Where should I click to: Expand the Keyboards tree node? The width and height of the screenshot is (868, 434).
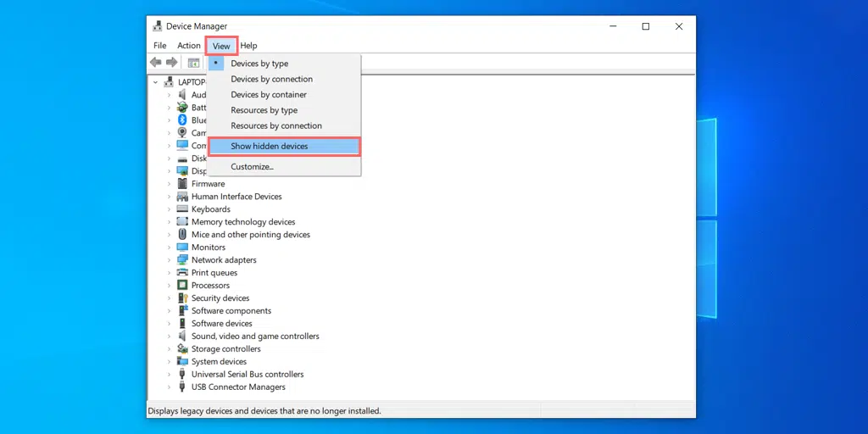click(x=170, y=209)
